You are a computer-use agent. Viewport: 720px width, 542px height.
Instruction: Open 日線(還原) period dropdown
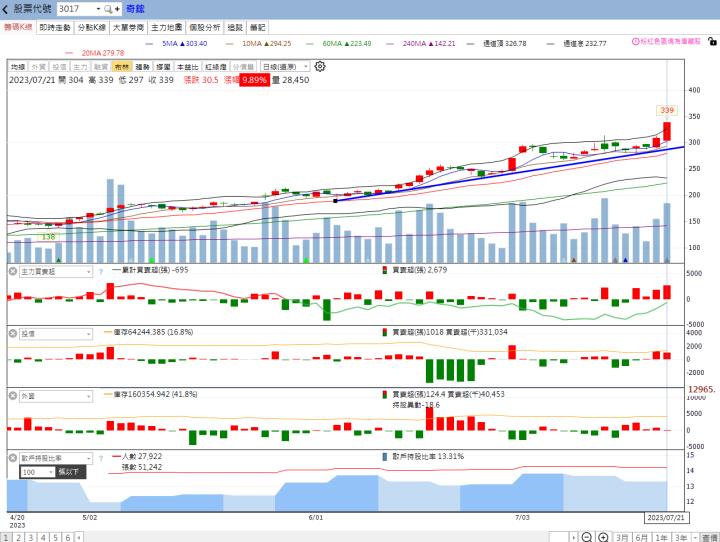(x=285, y=67)
